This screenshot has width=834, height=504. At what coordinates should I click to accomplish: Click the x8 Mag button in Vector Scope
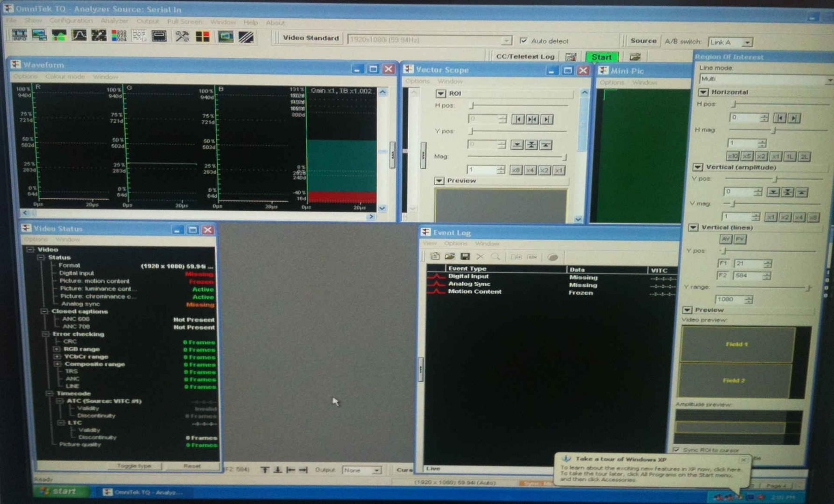516,170
